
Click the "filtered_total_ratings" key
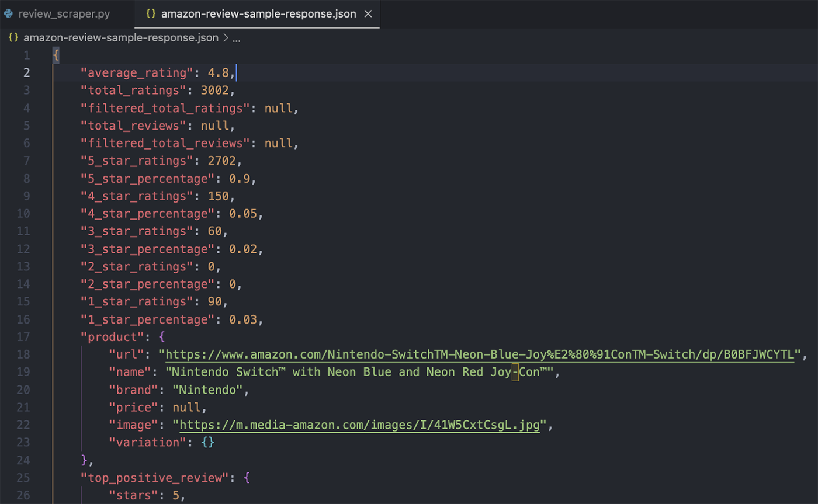click(x=165, y=108)
